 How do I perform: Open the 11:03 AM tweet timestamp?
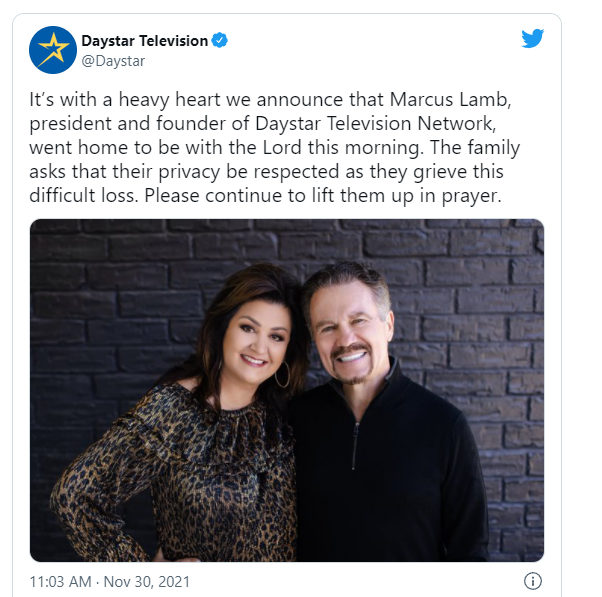point(60,582)
